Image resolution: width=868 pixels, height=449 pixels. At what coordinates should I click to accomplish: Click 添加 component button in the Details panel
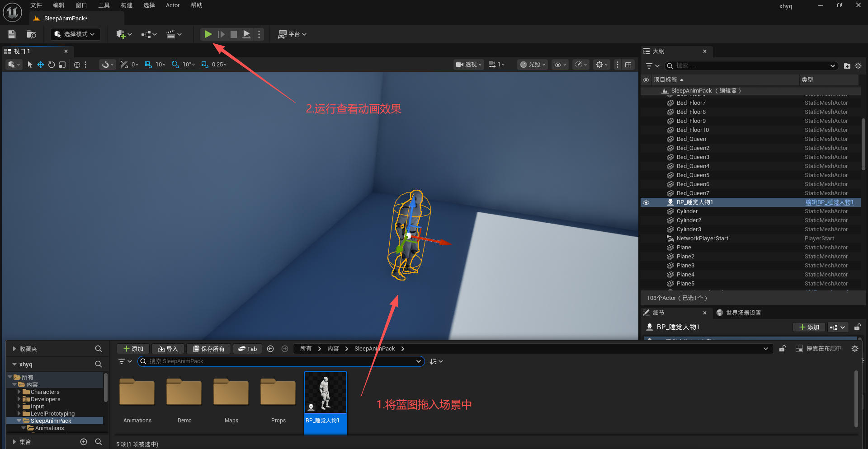click(809, 327)
